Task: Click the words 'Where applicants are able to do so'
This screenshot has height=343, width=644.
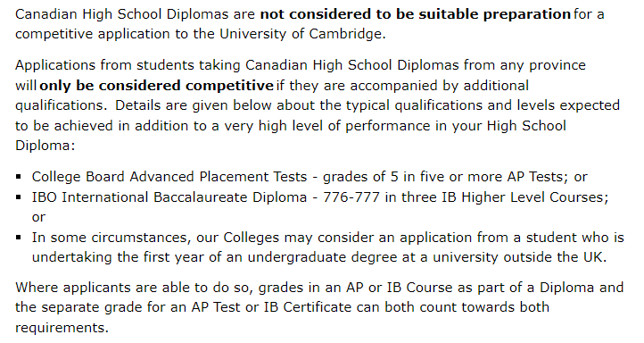Action: (131, 288)
